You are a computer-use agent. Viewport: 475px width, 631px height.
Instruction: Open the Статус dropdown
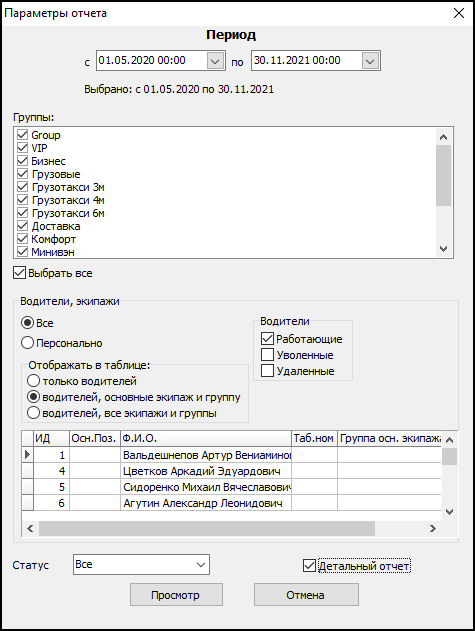pos(141,564)
